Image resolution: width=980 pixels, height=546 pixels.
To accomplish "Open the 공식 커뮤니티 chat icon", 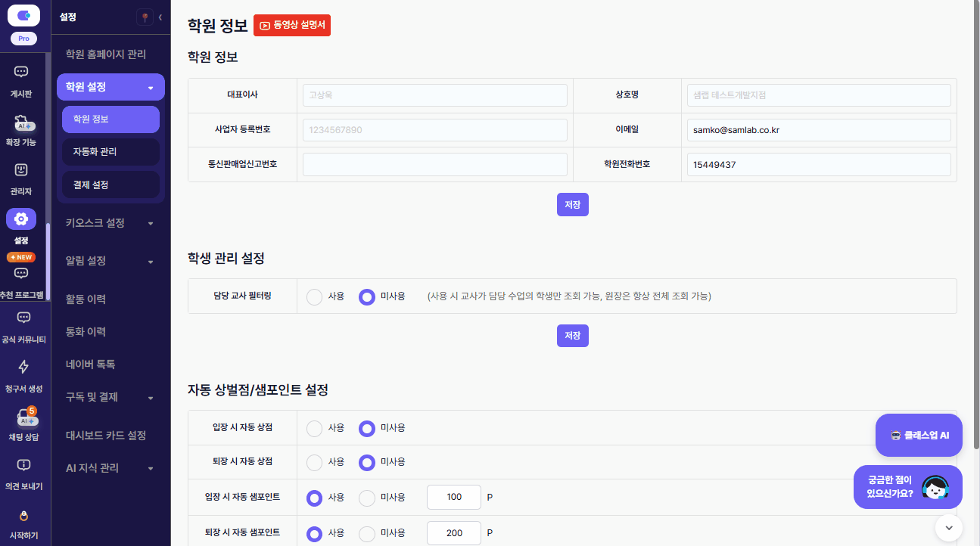I will pyautogui.click(x=23, y=318).
